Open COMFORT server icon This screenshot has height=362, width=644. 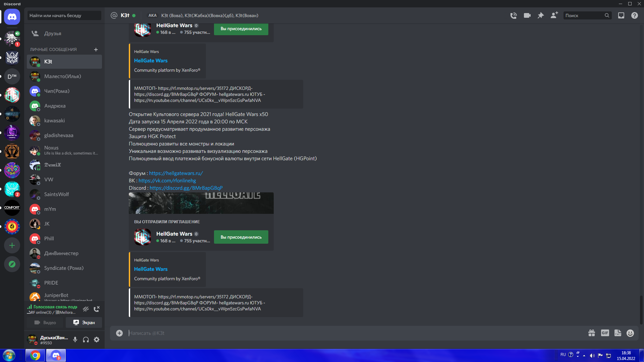[12, 208]
